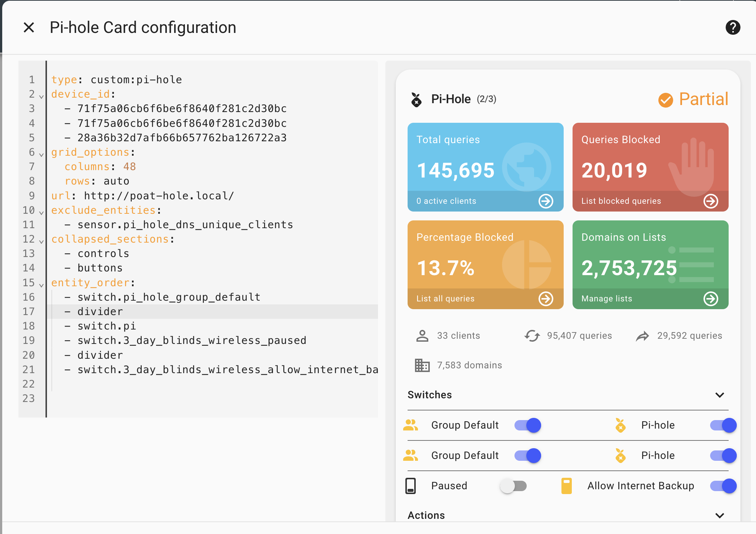Viewport: 756px width, 534px height.
Task: Click the arrow icon on Total queries
Action: click(x=546, y=201)
